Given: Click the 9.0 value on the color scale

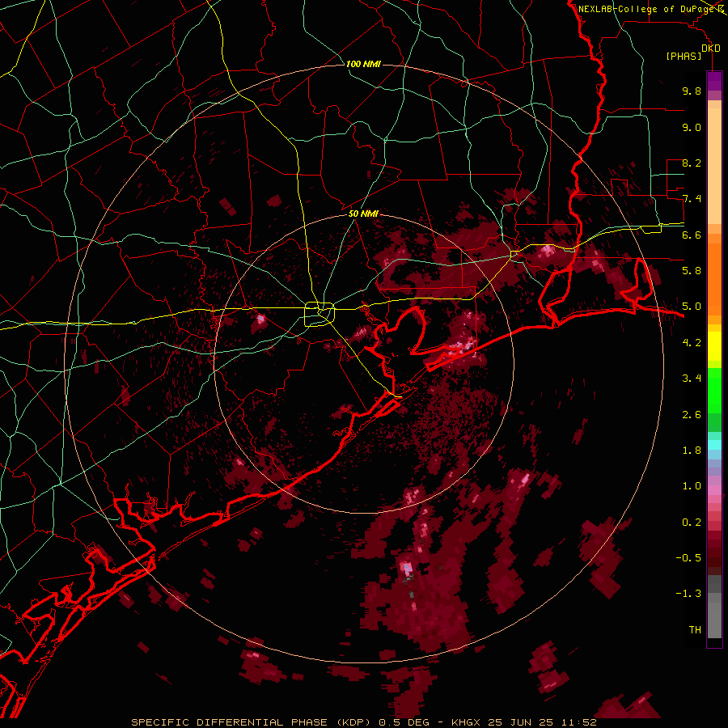Looking at the screenshot, I should (x=692, y=127).
